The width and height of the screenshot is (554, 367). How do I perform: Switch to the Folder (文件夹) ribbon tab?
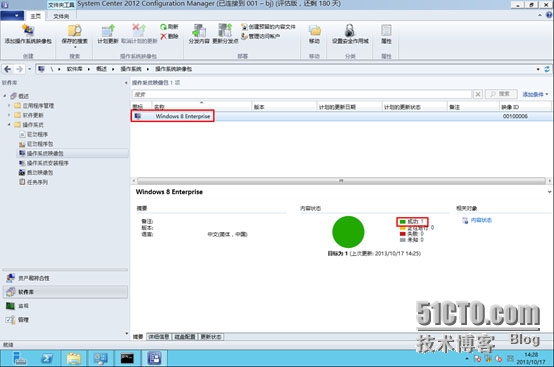pos(61,16)
